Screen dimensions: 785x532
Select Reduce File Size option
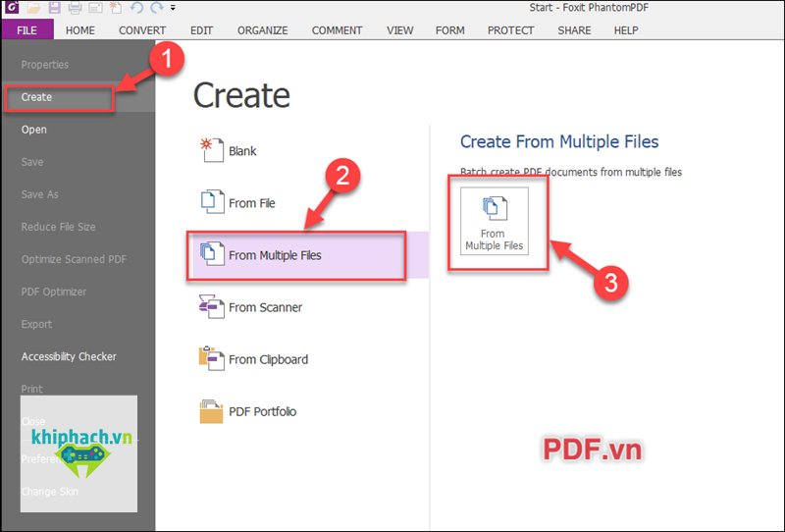(x=58, y=227)
